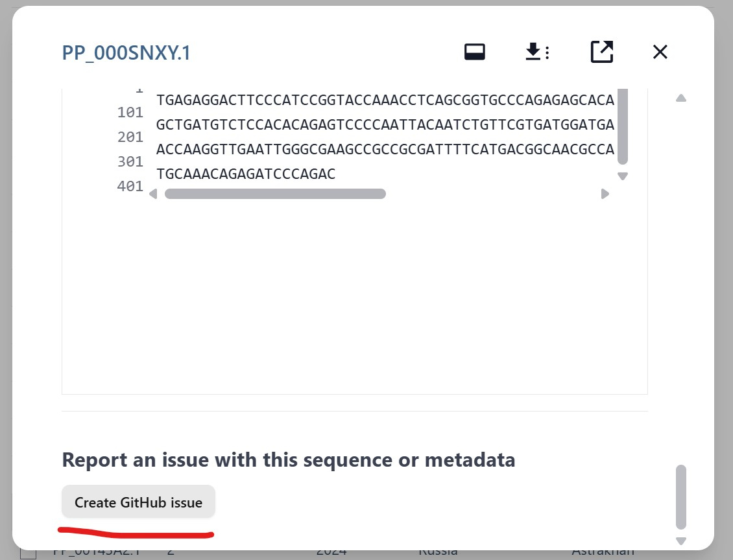The image size is (733, 560).
Task: Click the dialog's main vertical scrollbar thumb
Action: pos(680,496)
